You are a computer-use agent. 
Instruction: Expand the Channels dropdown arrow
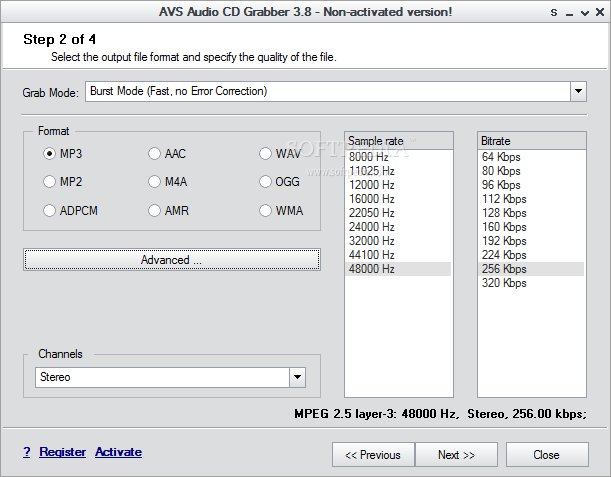point(297,377)
